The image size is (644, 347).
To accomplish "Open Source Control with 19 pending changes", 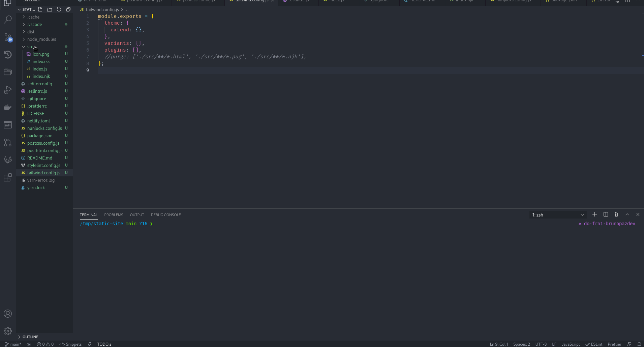I will pos(7,37).
